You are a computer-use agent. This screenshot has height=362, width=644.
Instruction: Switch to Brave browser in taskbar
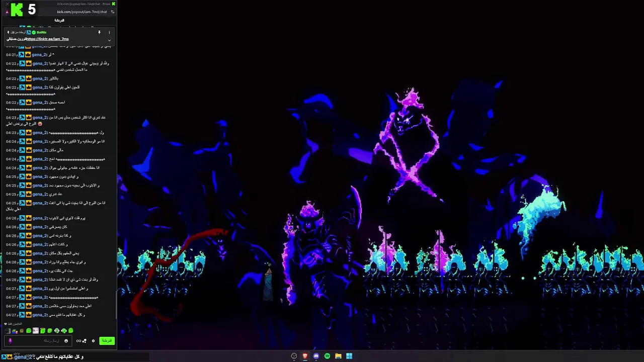coord(305,356)
